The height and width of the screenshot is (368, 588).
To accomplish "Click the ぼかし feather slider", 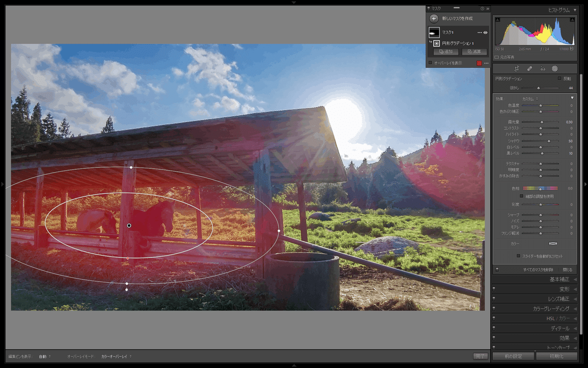I will pos(540,88).
